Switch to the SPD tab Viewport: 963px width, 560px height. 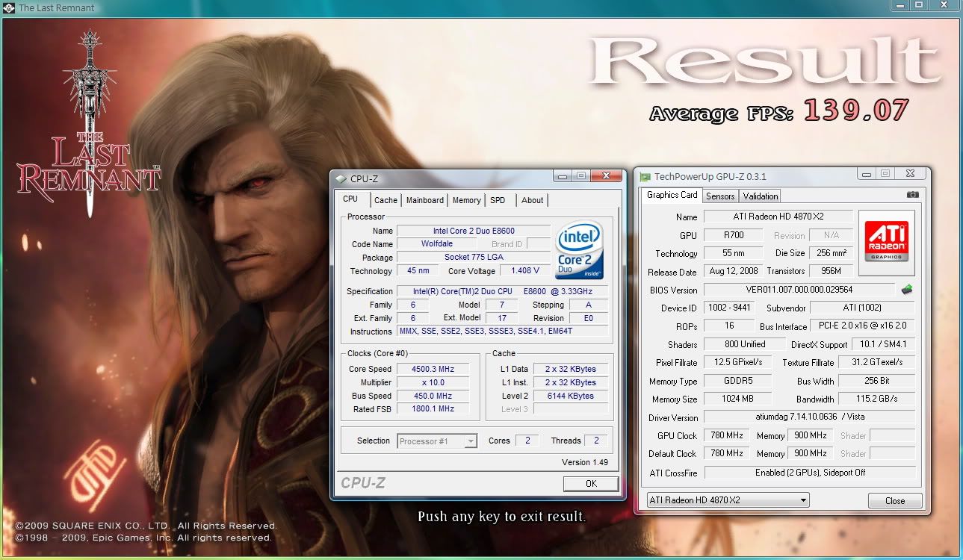pyautogui.click(x=498, y=200)
